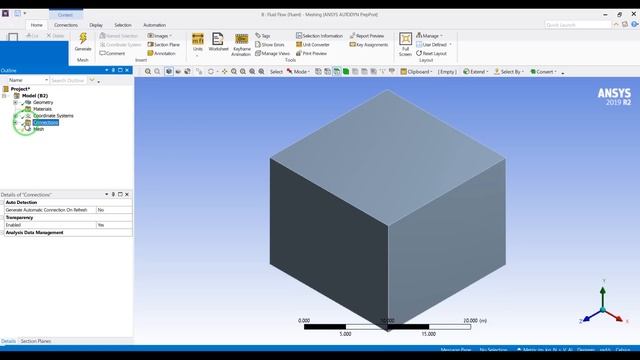640x360 pixels.
Task: Expand Analysis Data Management section
Action: pos(2,233)
